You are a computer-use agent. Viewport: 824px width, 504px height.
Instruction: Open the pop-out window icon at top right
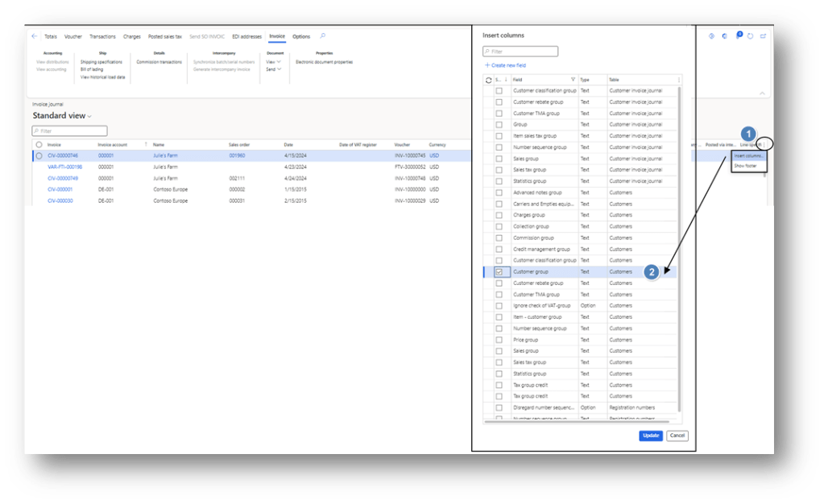click(763, 36)
